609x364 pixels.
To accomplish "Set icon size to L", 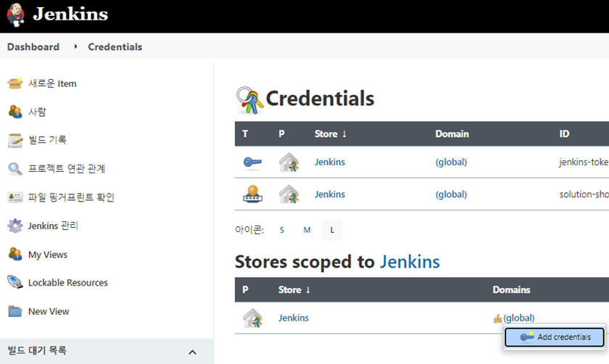I will click(x=332, y=230).
